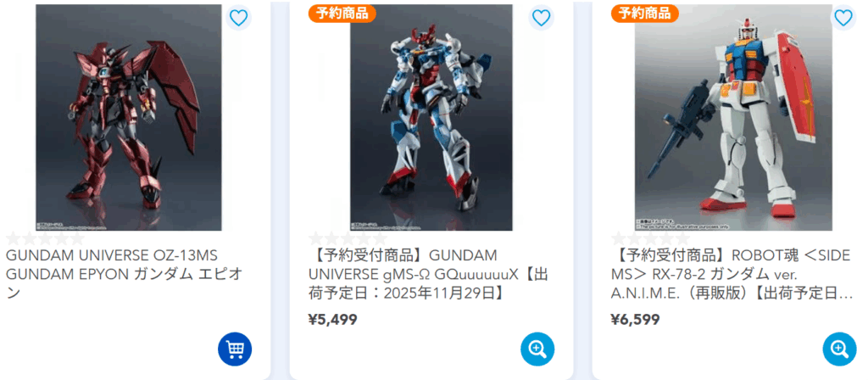Click the ¥6,599 price text
The image size is (868, 380).
coord(636,320)
